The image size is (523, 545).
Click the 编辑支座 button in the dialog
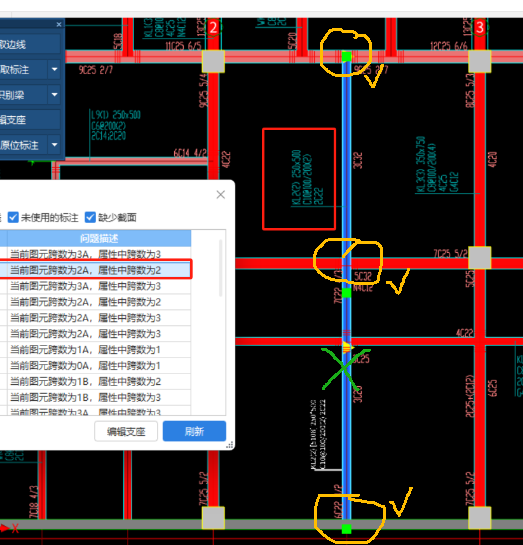pos(126,431)
